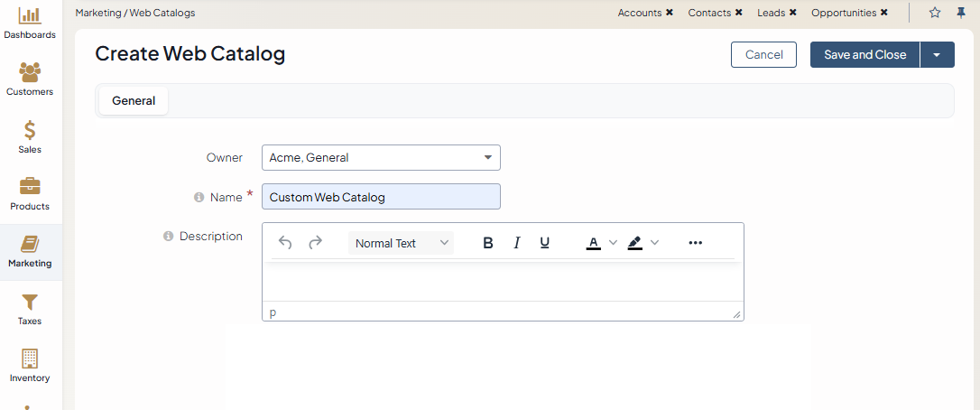Mark page as favorite with star icon
This screenshot has height=410, width=980.
[935, 13]
